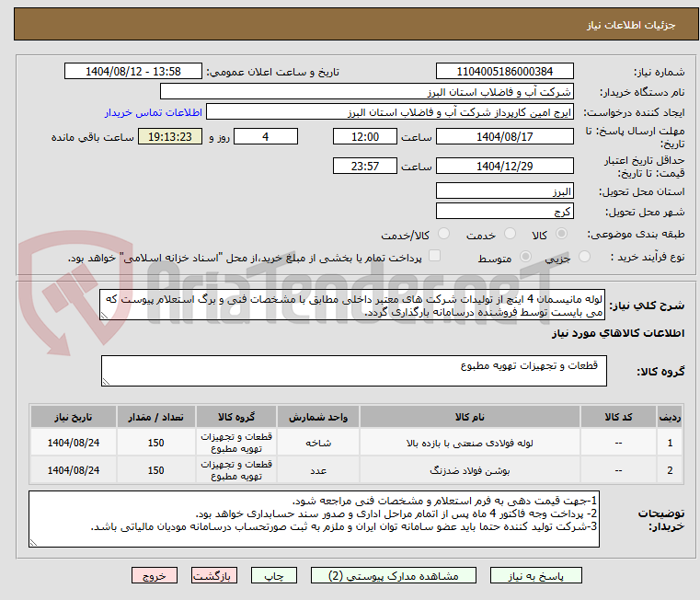The width and height of the screenshot is (700, 600).
Task: Click buyer organization field 'شرکت آب و فاضلاب استان البرز'
Action: point(366,92)
